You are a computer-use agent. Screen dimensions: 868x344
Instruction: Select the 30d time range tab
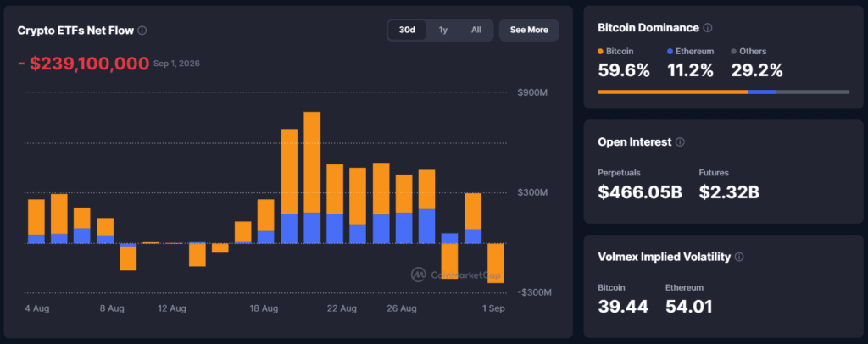tap(407, 30)
